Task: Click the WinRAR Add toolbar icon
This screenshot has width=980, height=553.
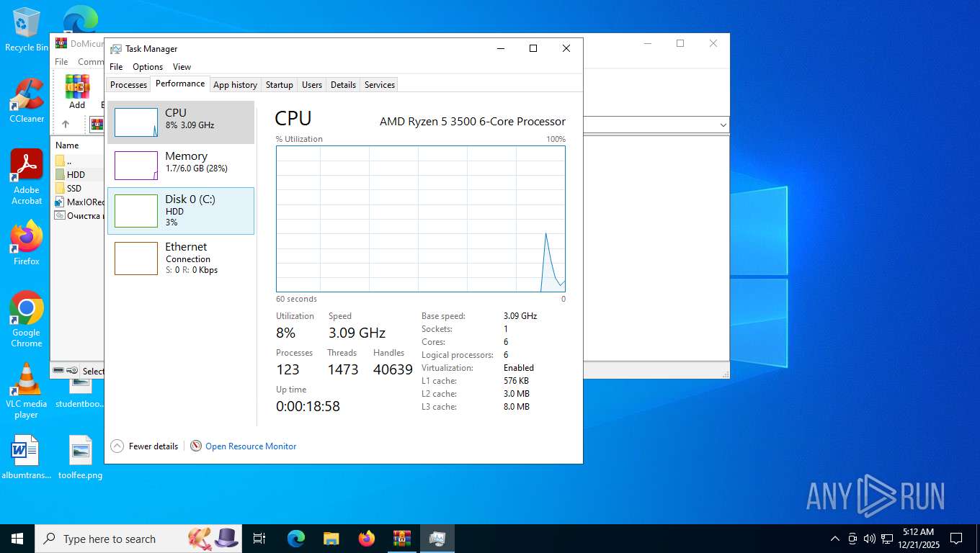Action: click(x=77, y=91)
